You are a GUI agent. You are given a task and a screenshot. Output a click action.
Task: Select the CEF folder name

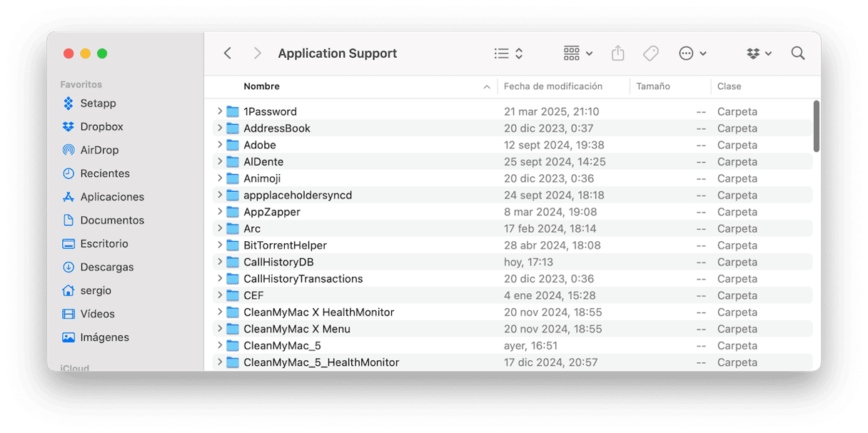(254, 295)
